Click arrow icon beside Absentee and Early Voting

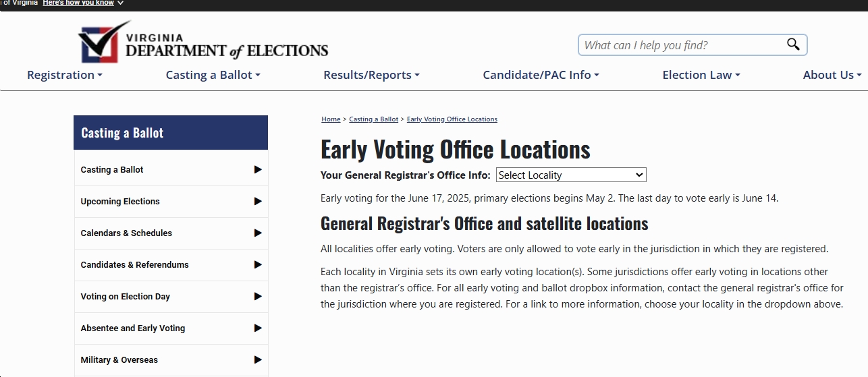click(x=258, y=328)
